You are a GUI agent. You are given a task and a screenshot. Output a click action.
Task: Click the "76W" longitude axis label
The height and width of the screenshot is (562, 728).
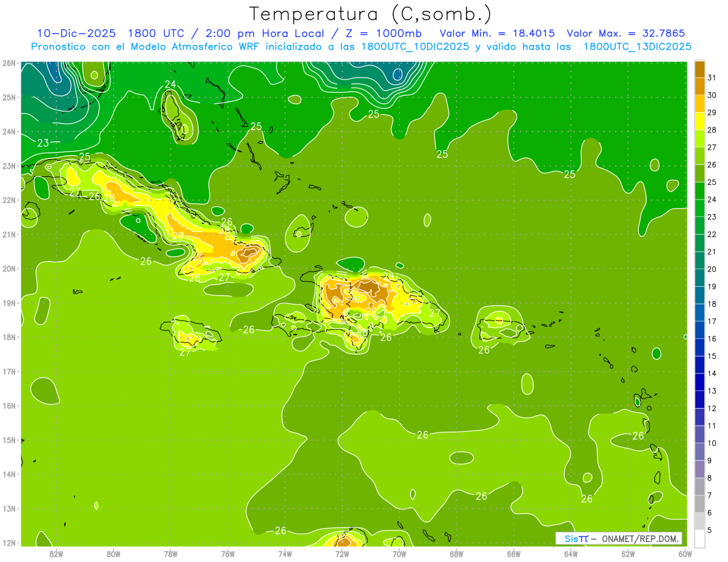pos(227,554)
